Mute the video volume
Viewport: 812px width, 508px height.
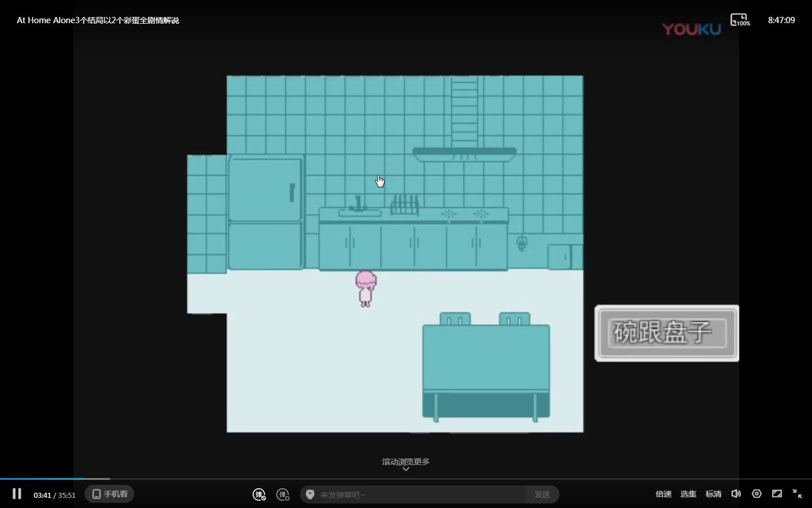[736, 494]
